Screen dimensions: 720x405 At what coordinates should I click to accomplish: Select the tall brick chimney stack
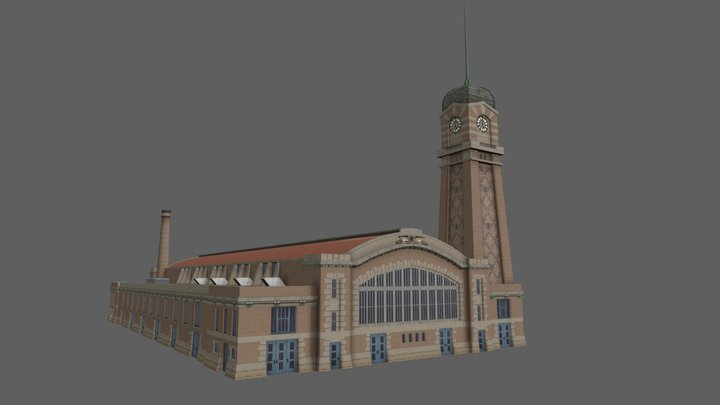coord(163,244)
